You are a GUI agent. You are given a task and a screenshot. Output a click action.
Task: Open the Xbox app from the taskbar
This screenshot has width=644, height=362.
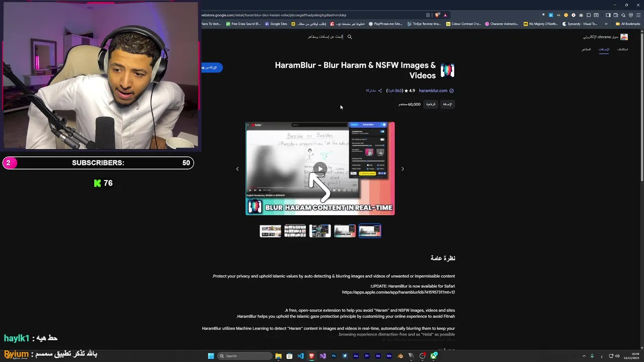434,356
